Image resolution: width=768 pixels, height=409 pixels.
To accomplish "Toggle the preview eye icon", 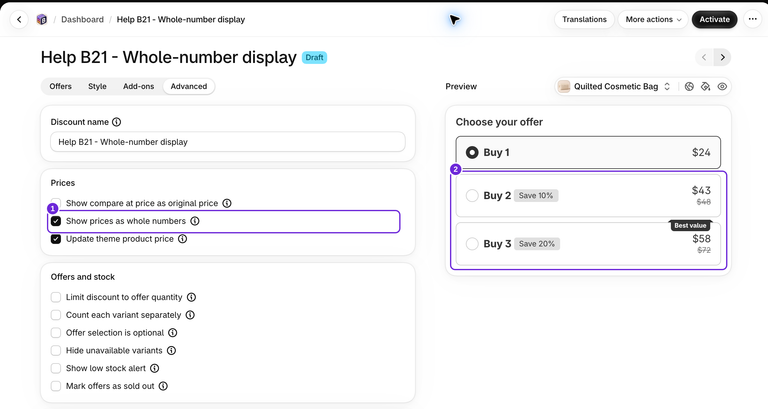I will tap(722, 87).
